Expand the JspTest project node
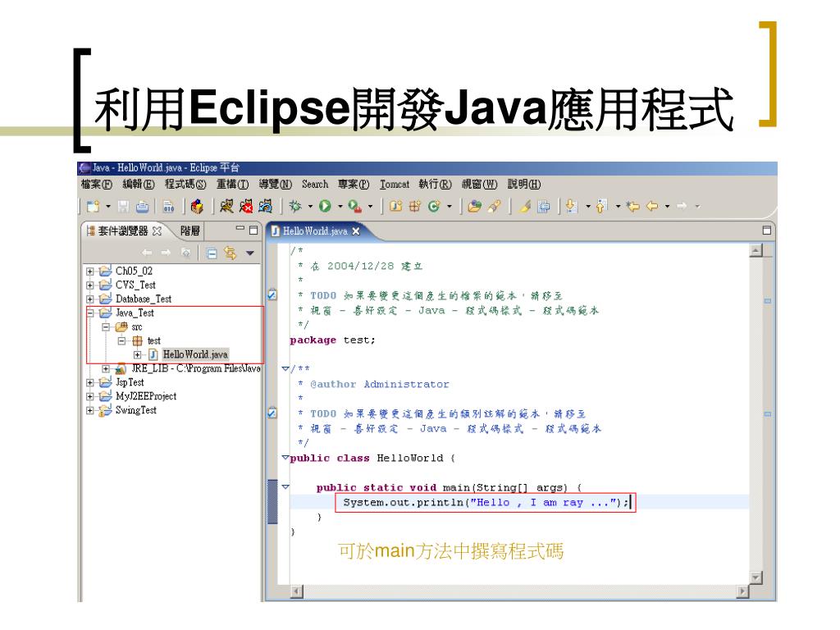Viewport: 840px width, 630px height. (x=90, y=383)
